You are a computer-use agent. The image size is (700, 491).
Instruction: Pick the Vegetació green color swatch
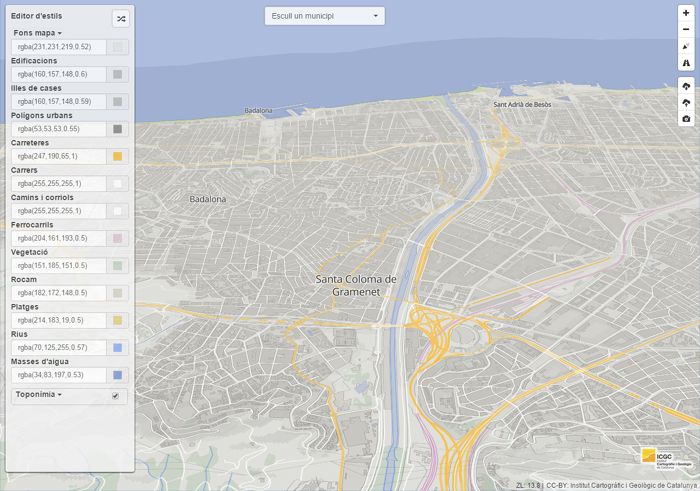tap(117, 266)
